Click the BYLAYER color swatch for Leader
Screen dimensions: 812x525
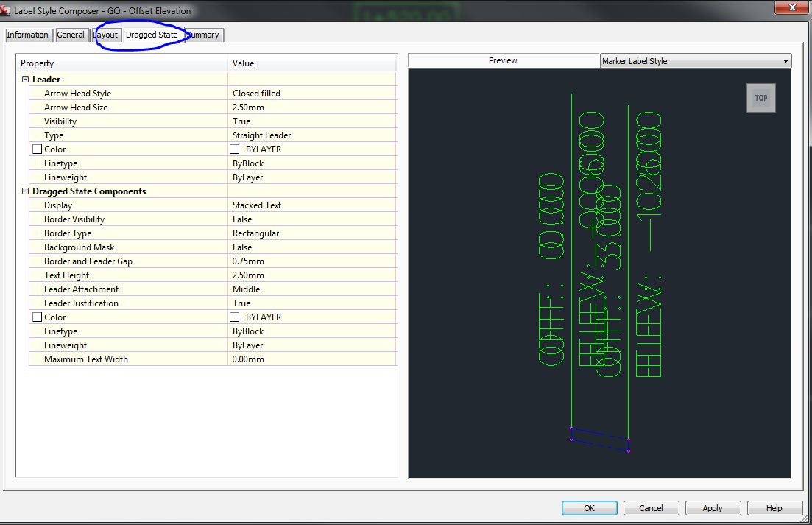tap(235, 149)
